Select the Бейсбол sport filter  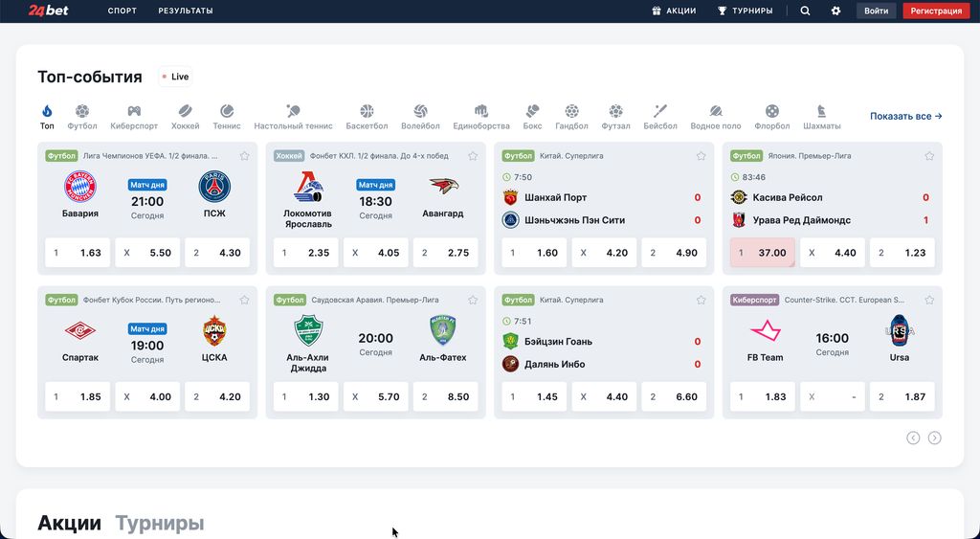pos(660,117)
